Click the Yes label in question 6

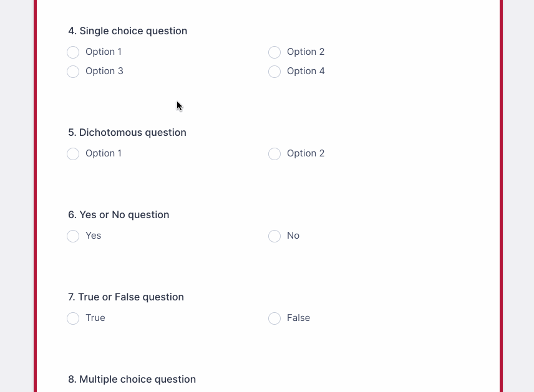93,236
